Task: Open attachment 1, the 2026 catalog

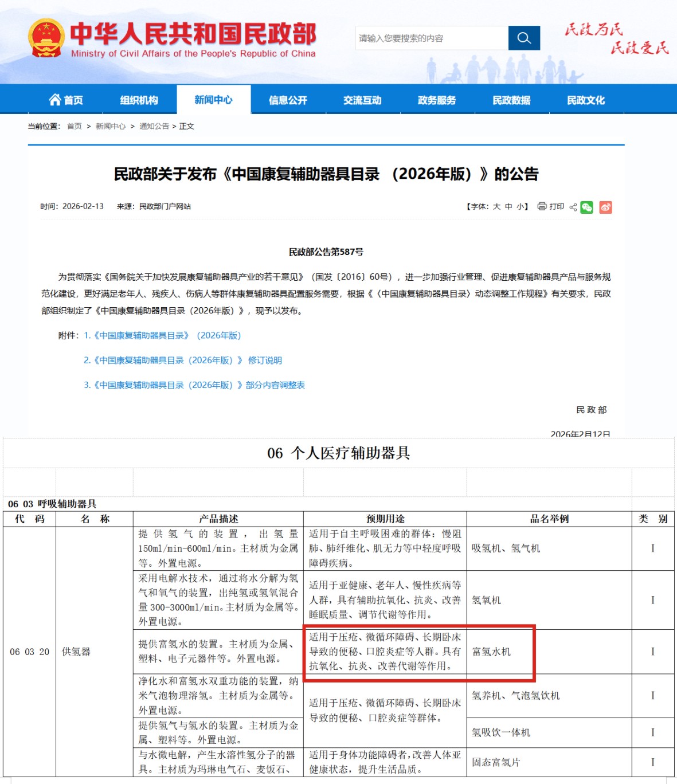Action: tap(162, 335)
